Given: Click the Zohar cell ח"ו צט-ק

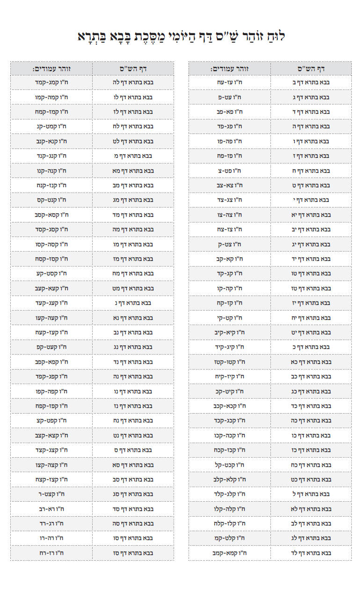Looking at the screenshot, I should [x=230, y=244].
